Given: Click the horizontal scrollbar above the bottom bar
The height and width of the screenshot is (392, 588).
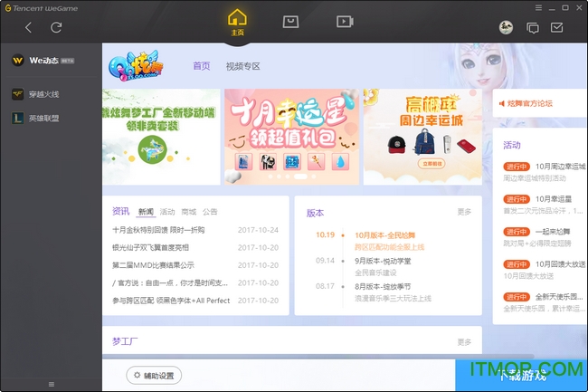Looking at the screenshot, I should pos(318,357).
